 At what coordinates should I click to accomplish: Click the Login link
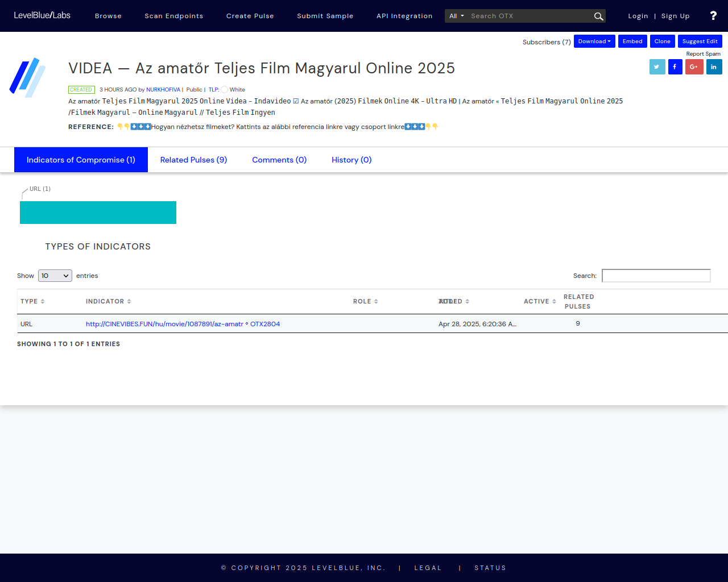coord(638,16)
